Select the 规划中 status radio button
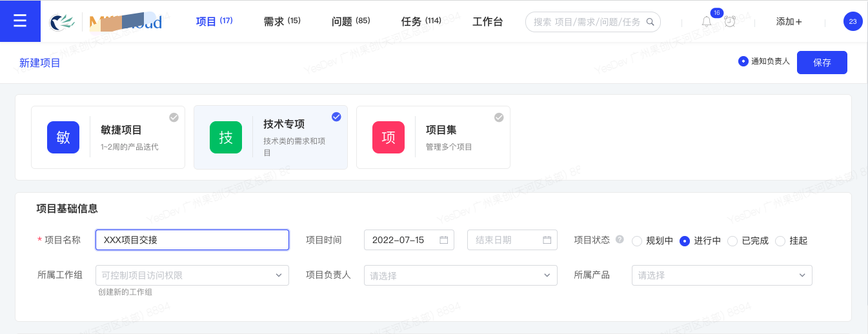 [637, 241]
